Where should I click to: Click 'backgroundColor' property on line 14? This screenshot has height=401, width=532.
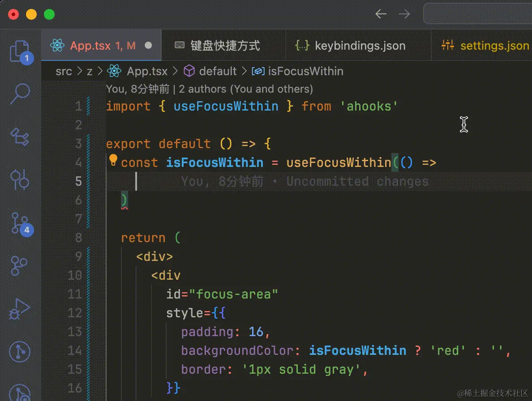(x=236, y=350)
